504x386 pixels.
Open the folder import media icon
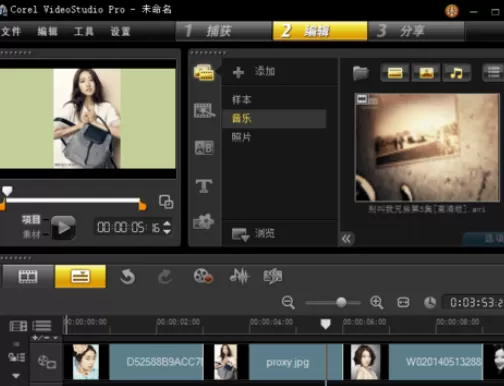pos(361,73)
